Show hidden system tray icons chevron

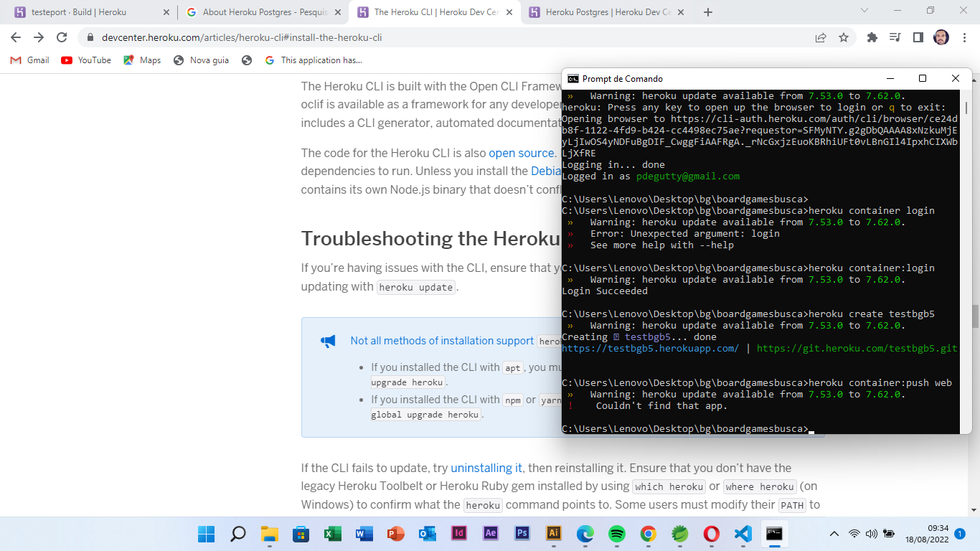(x=834, y=534)
